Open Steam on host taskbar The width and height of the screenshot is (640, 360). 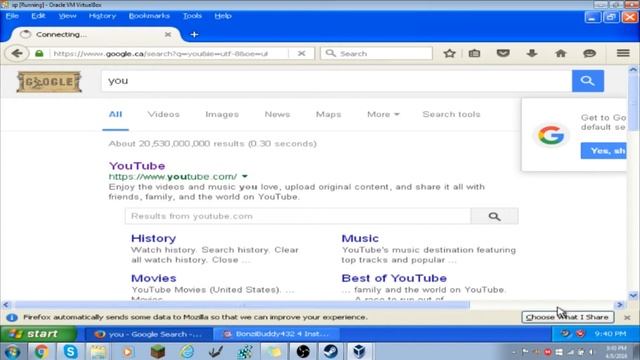(x=331, y=351)
